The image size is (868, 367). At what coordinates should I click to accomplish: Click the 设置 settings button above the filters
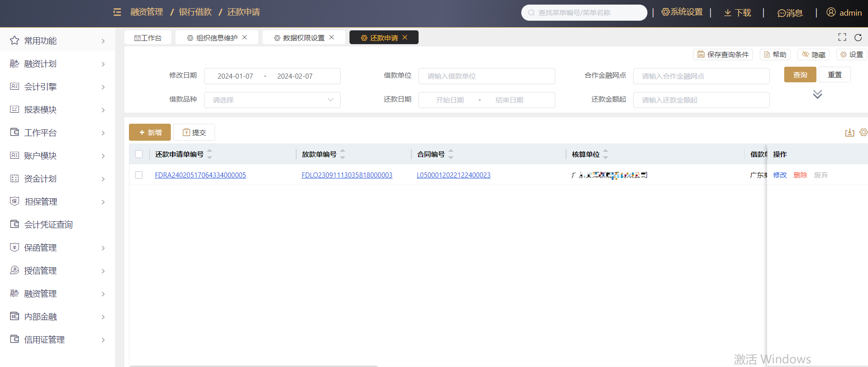pyautogui.click(x=851, y=54)
